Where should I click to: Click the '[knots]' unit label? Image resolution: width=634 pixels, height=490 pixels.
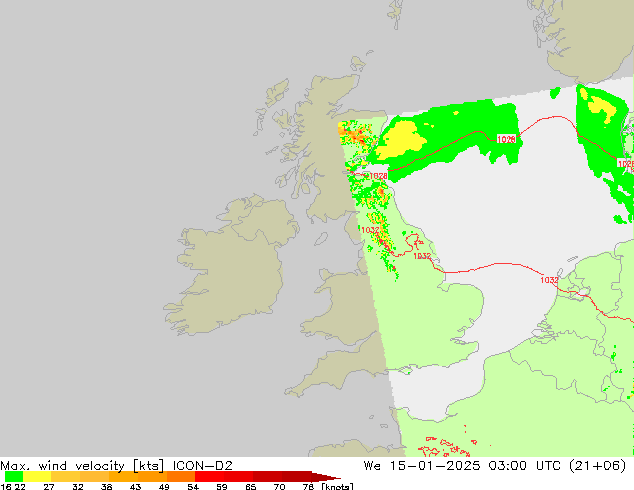(x=337, y=486)
